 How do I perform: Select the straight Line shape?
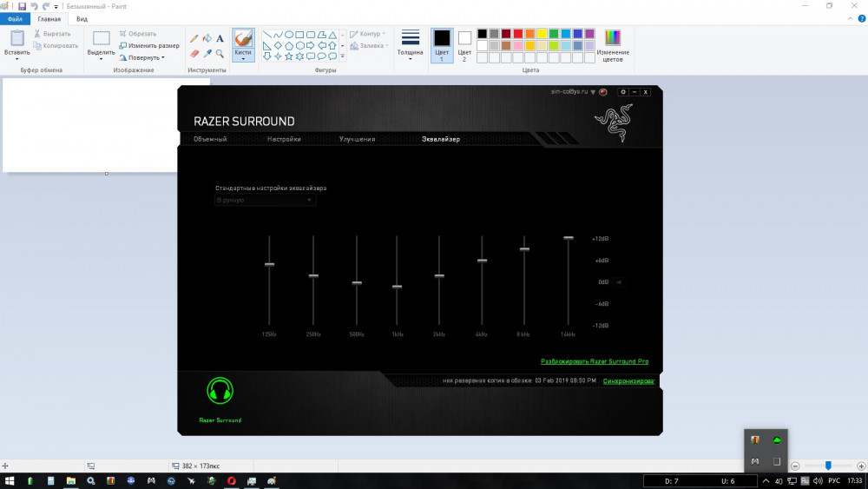[266, 35]
